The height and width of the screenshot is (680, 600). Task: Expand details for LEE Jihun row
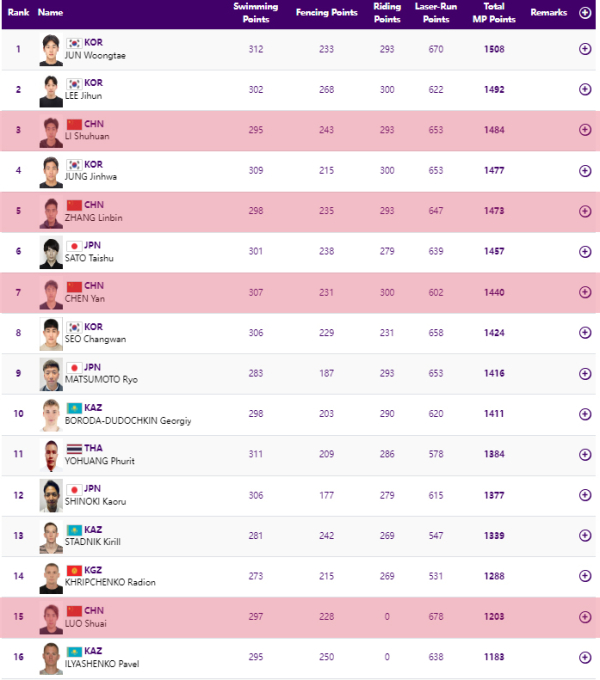(x=585, y=89)
